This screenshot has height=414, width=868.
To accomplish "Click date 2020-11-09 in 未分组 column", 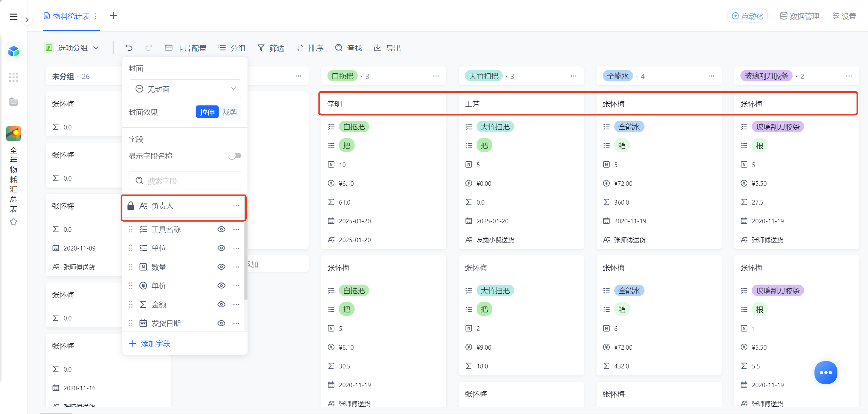I will [79, 248].
